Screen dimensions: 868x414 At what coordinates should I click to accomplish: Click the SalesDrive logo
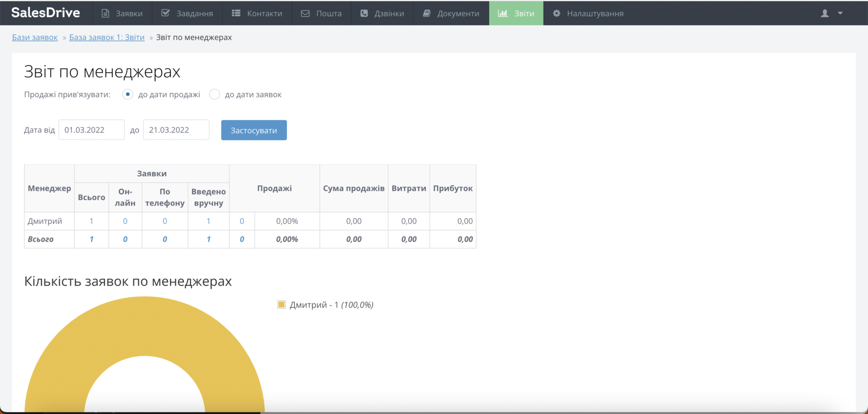(45, 13)
